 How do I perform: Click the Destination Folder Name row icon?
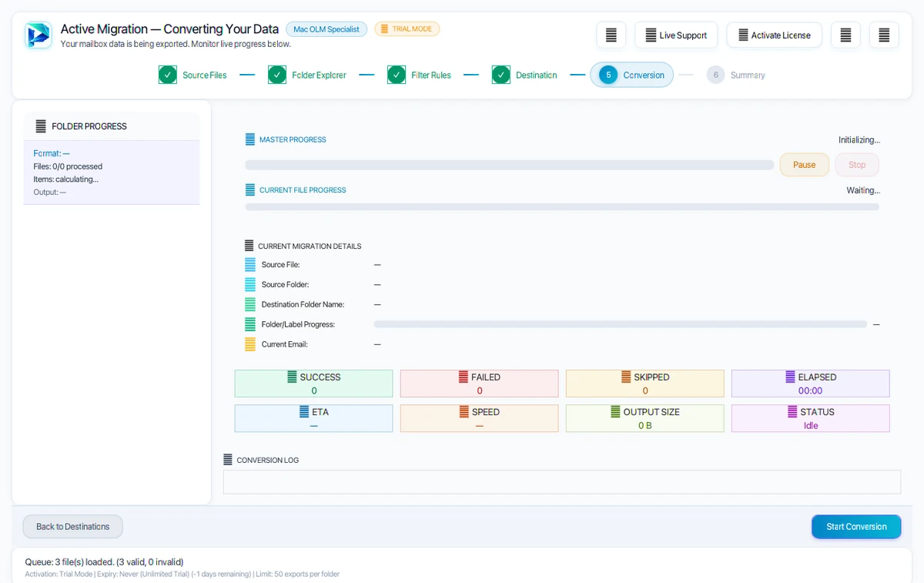point(249,304)
